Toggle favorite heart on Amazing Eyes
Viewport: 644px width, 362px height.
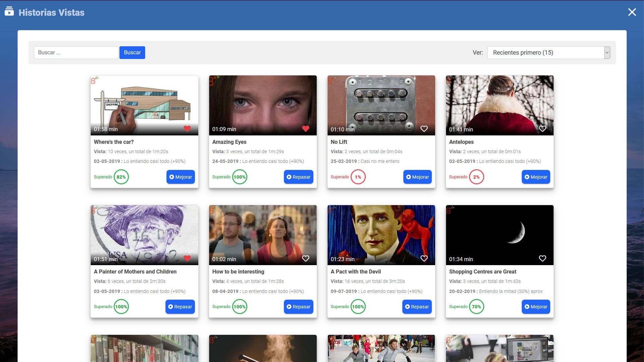[x=306, y=129]
